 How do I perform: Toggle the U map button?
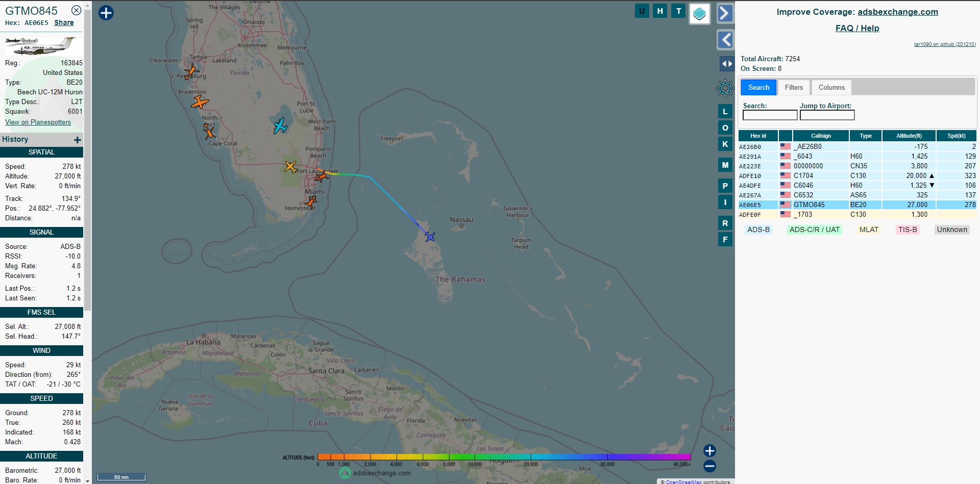click(x=642, y=11)
